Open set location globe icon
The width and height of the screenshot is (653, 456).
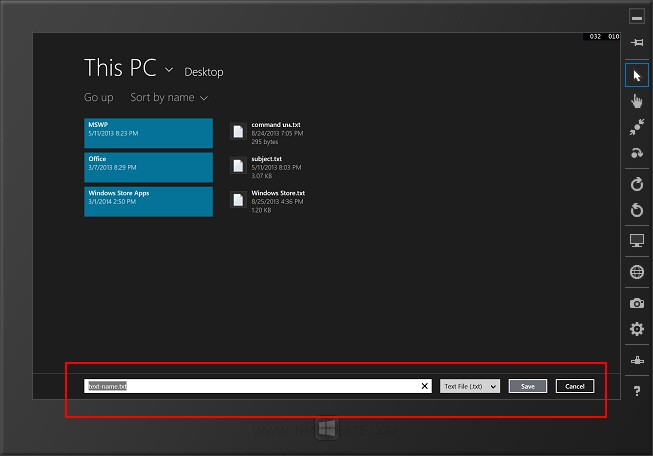[x=636, y=272]
